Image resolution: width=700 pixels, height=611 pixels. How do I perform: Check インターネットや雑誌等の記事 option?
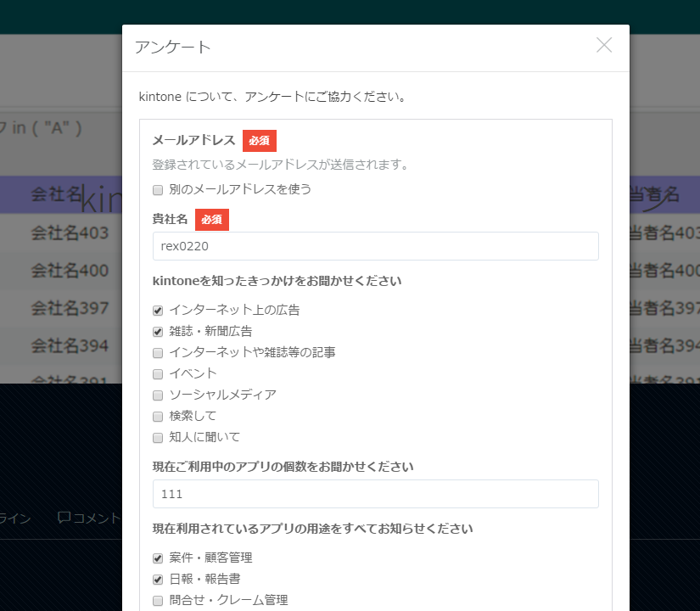tap(158, 353)
